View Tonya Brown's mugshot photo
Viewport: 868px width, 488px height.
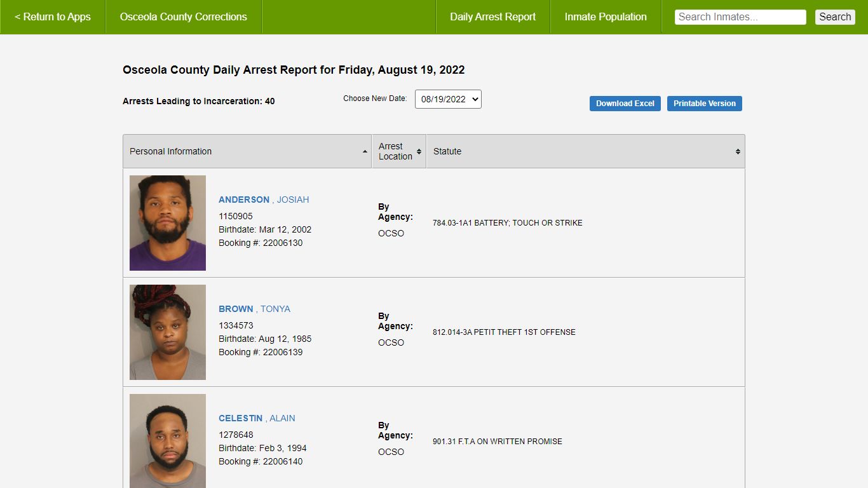168,332
